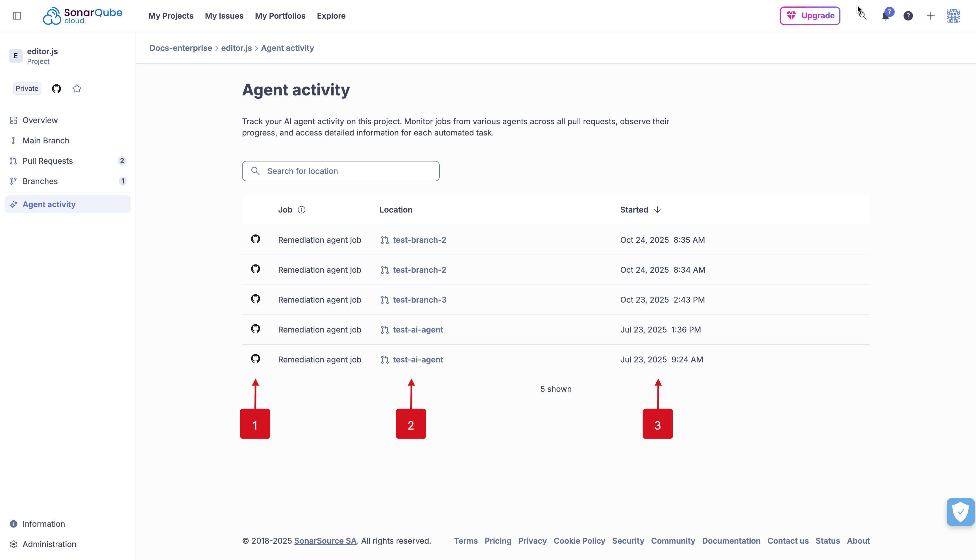Toggle the favorite star for editor.js

point(77,88)
